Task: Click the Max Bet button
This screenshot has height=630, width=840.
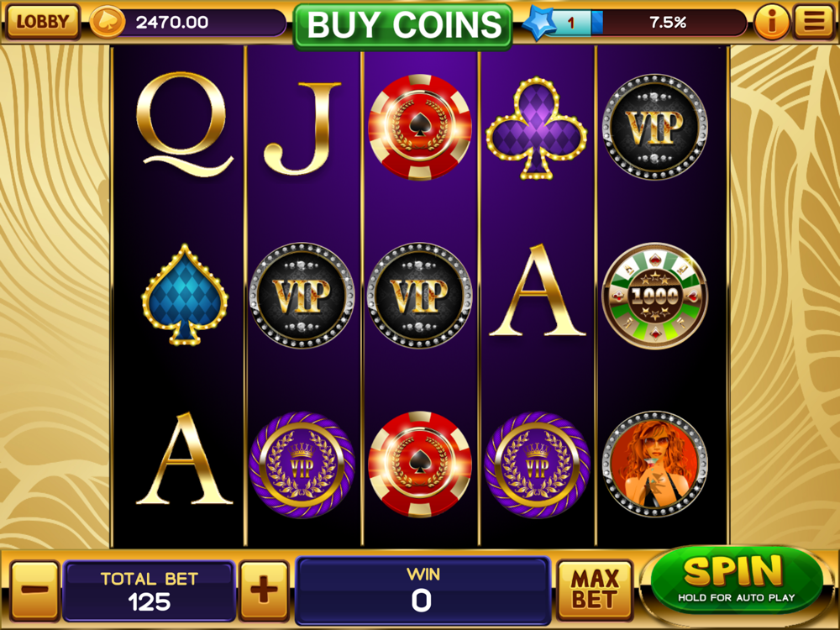Action: (595, 590)
